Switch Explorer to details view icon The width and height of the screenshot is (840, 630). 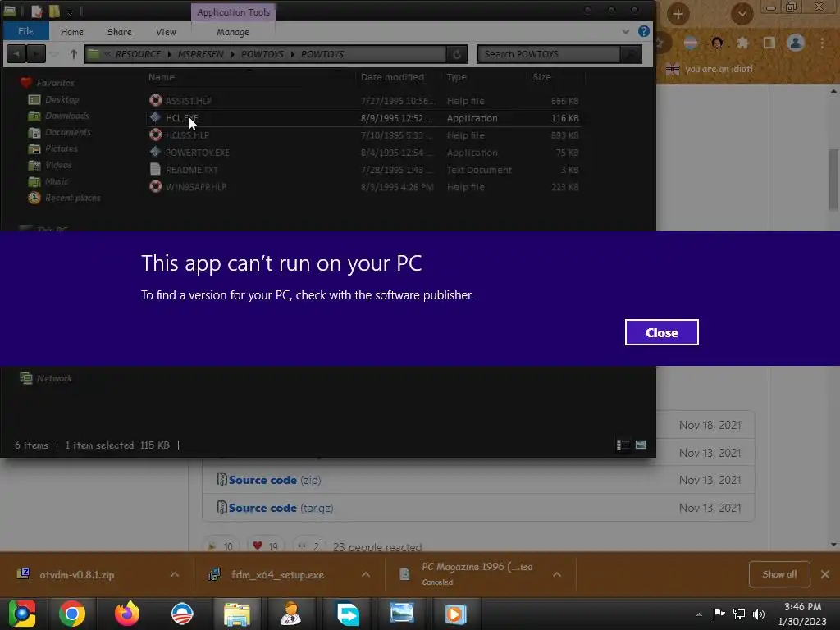click(623, 445)
